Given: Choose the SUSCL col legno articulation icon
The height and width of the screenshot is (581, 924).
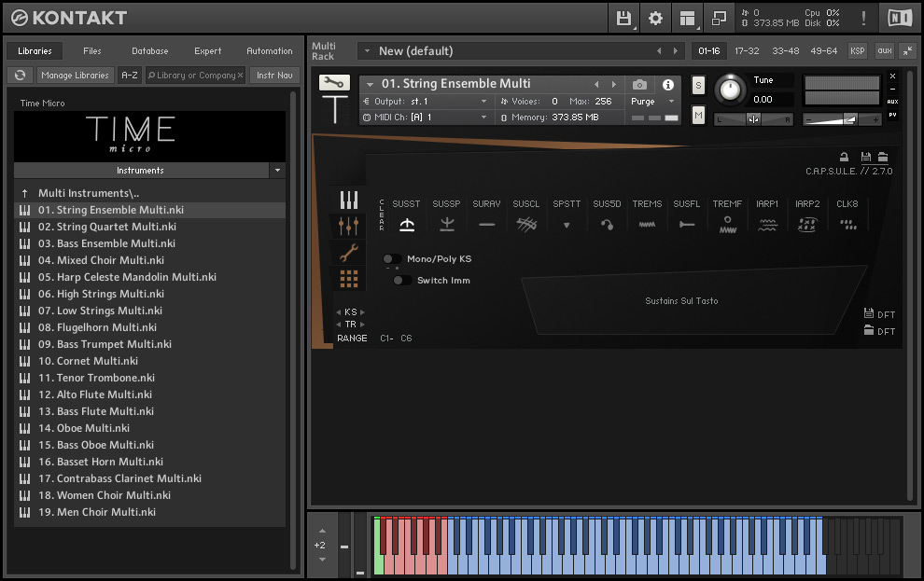Looking at the screenshot, I should tap(526, 224).
